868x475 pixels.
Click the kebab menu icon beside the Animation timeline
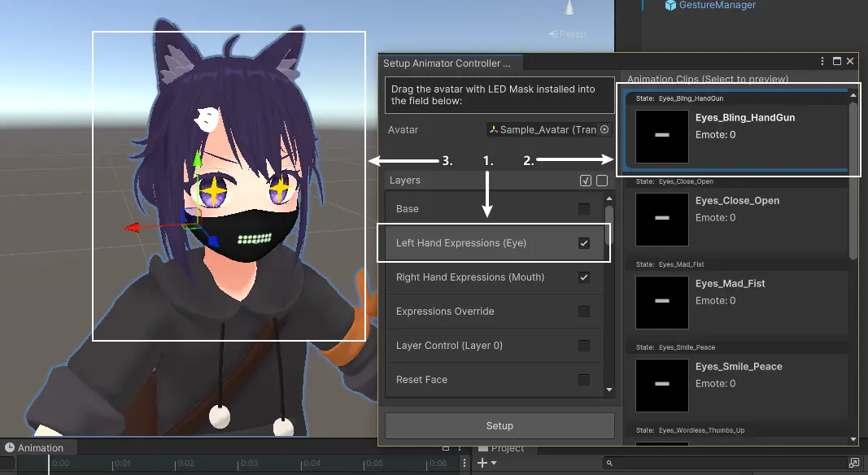465,462
